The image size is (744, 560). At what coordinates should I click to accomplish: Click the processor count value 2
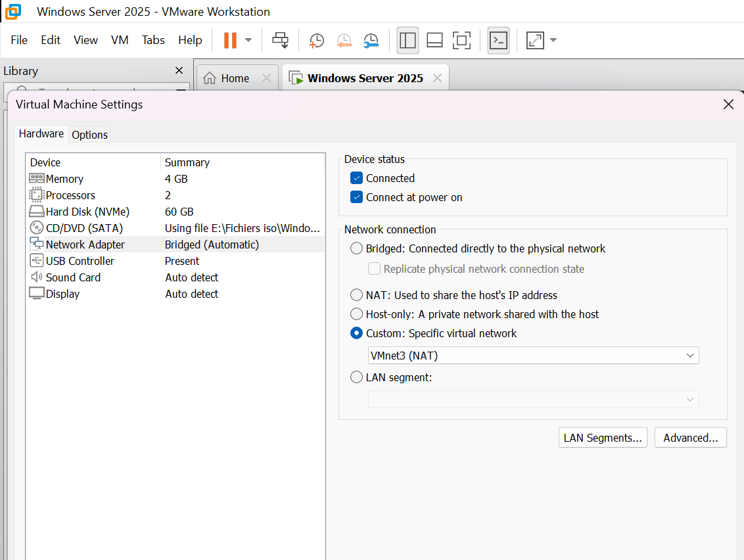pyautogui.click(x=168, y=195)
